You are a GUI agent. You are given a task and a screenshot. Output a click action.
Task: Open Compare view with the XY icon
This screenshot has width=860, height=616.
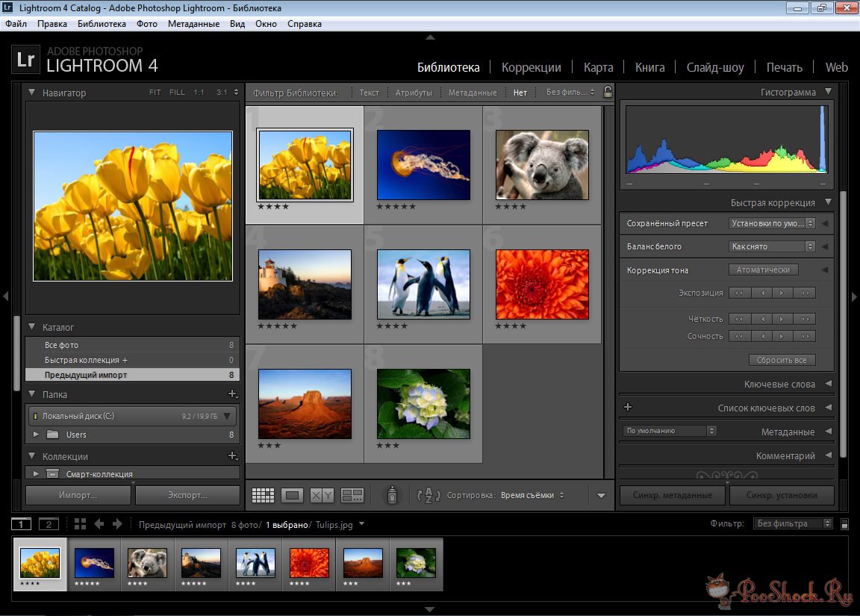[x=322, y=495]
